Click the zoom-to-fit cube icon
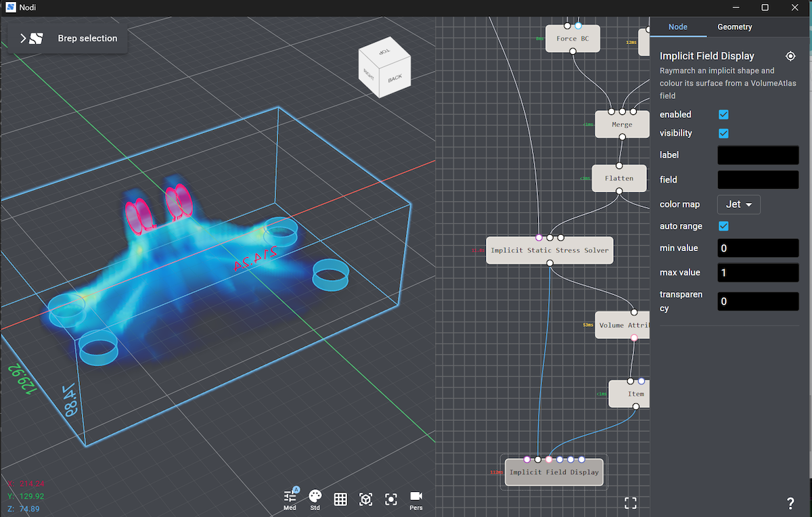 365,499
